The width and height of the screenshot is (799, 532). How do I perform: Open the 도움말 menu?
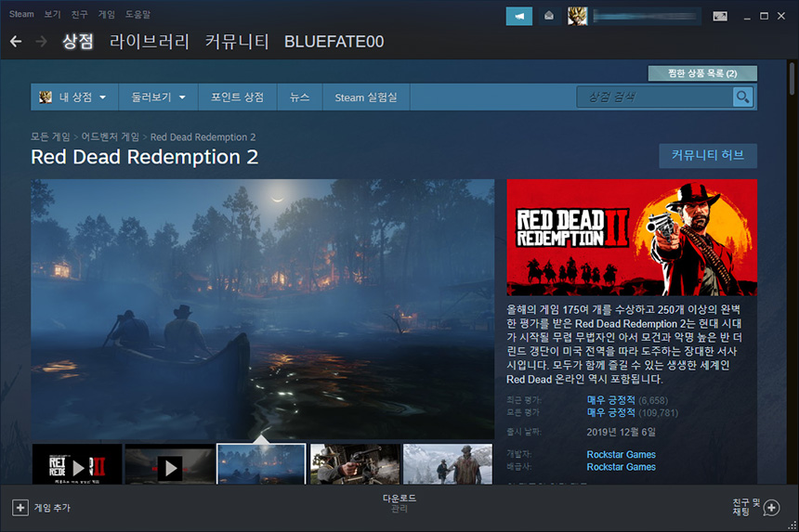138,14
